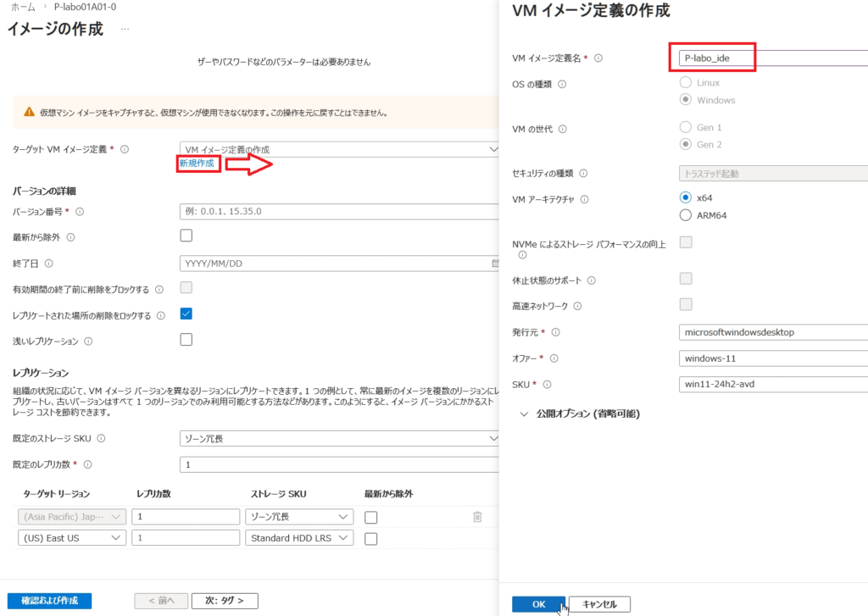The image size is (868, 616).
Task: Open calendar picker in 終了日 field
Action: 495,264
